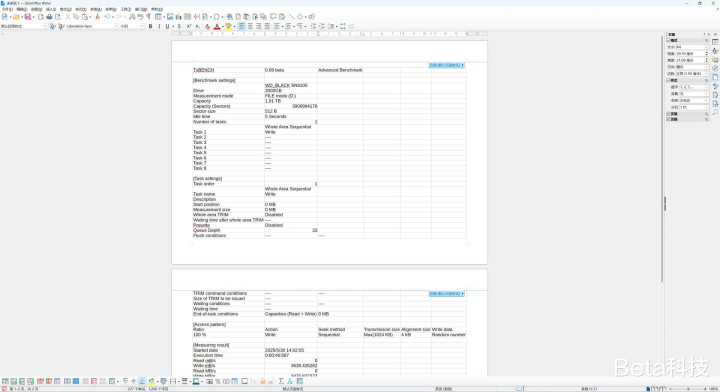This screenshot has width=720, height=392.
Task: Open the font color dropdown arrow
Action: (x=223, y=26)
